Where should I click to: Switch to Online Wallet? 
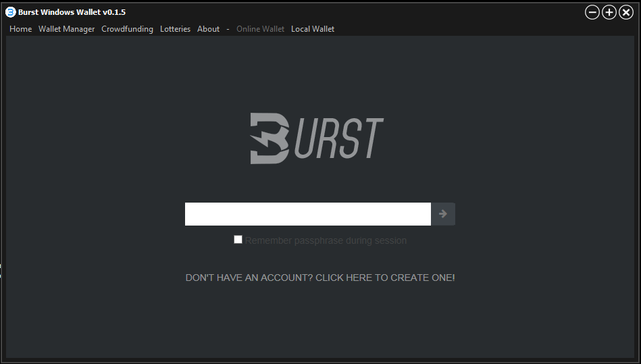(x=261, y=29)
